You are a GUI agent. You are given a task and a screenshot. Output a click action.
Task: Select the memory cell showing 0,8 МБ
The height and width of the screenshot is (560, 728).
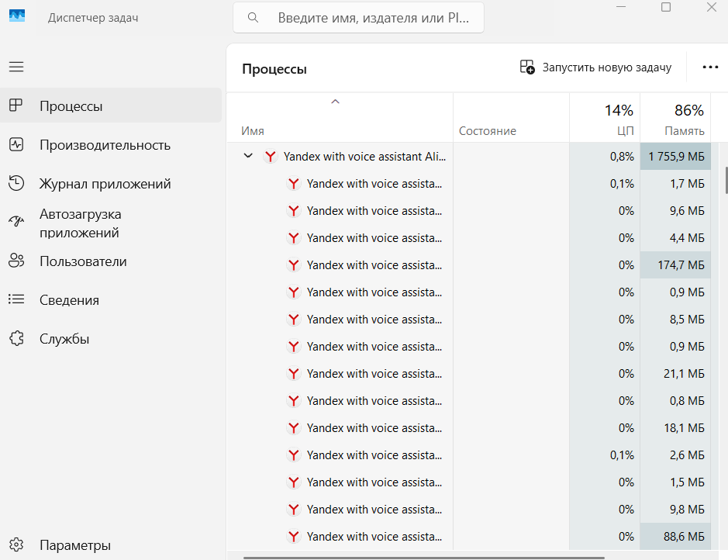click(x=675, y=401)
